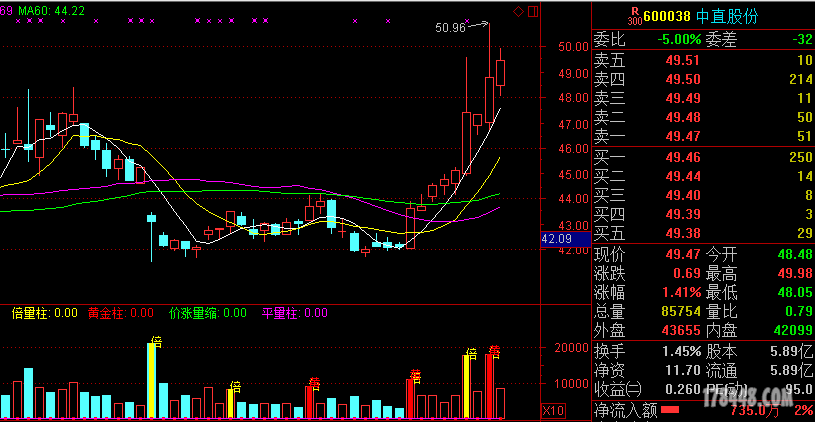Select the 买四 bid price 49.39
Viewport: 815px width, 422px height.
click(683, 214)
